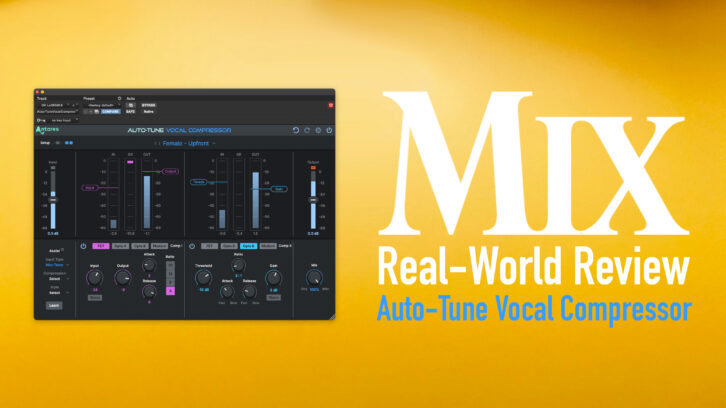Screen dimensions: 726x408
Task: Click the redo icon in plugin header
Action: point(307,131)
